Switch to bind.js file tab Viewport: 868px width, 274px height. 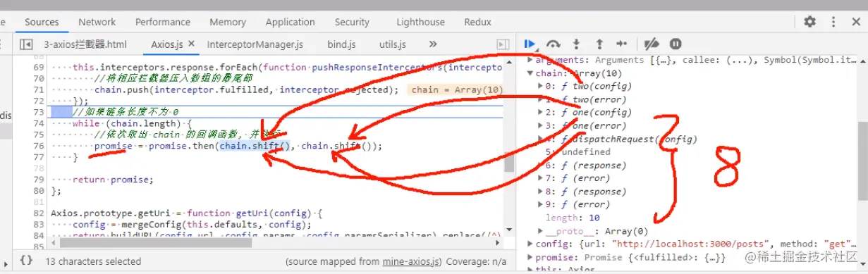(341, 44)
